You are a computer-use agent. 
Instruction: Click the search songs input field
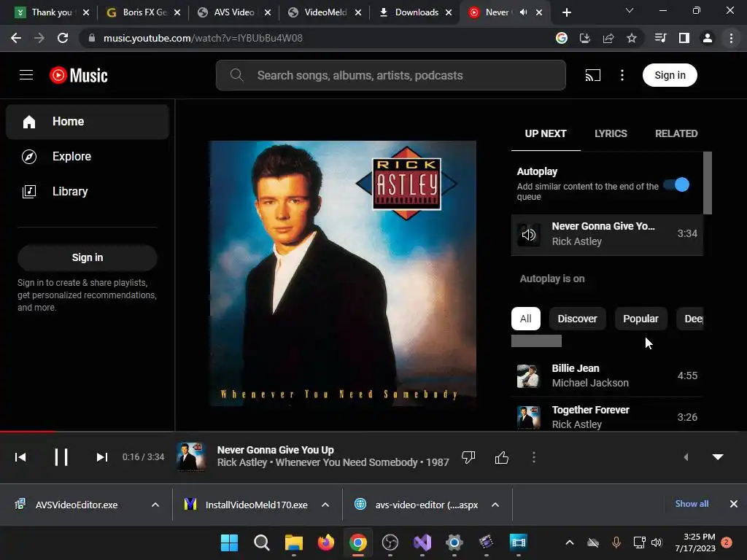[x=391, y=75]
